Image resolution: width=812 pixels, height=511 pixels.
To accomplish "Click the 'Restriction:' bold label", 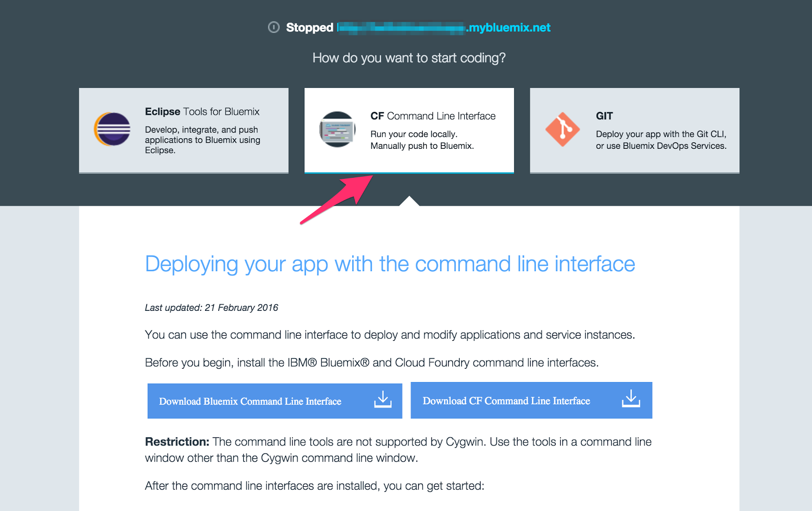I will tap(177, 442).
